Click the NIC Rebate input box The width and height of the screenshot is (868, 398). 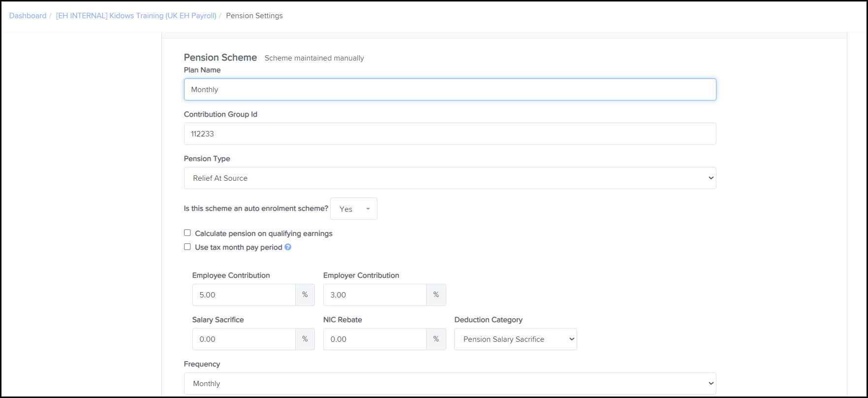coord(375,339)
